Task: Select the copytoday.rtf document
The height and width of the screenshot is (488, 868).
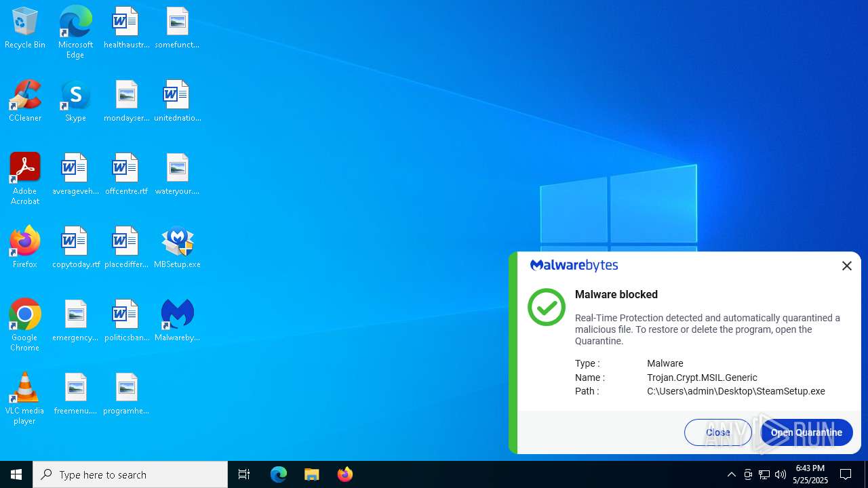Action: [x=75, y=248]
